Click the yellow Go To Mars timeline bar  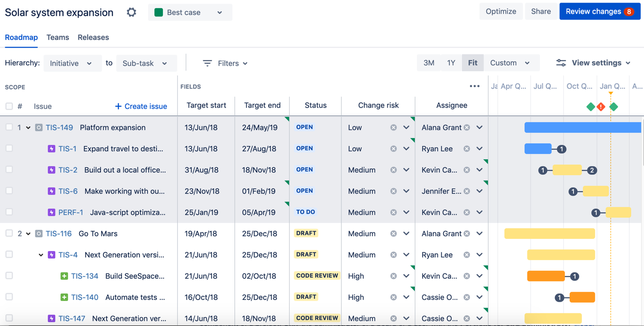[550, 234]
